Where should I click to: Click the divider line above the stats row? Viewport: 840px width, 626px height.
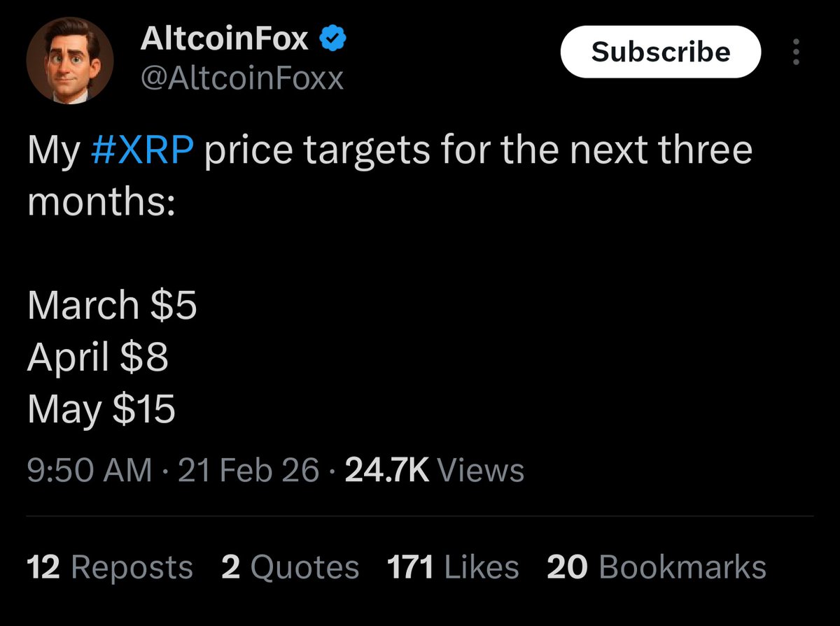(420, 516)
